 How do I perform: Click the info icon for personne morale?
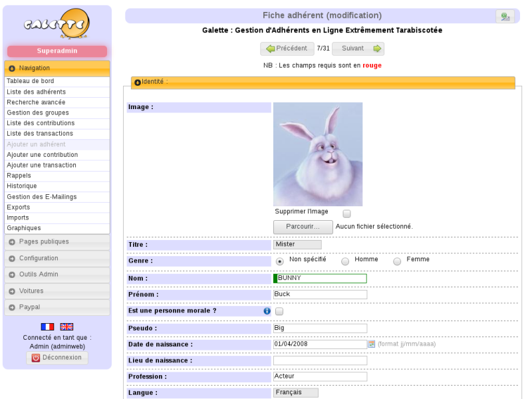267,311
